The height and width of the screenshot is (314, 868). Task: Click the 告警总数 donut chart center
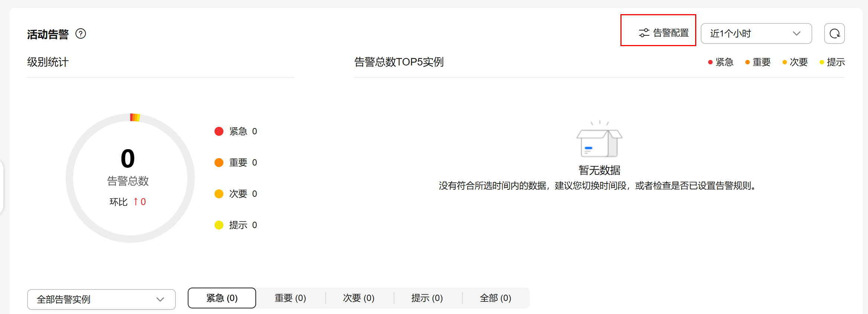click(x=128, y=167)
